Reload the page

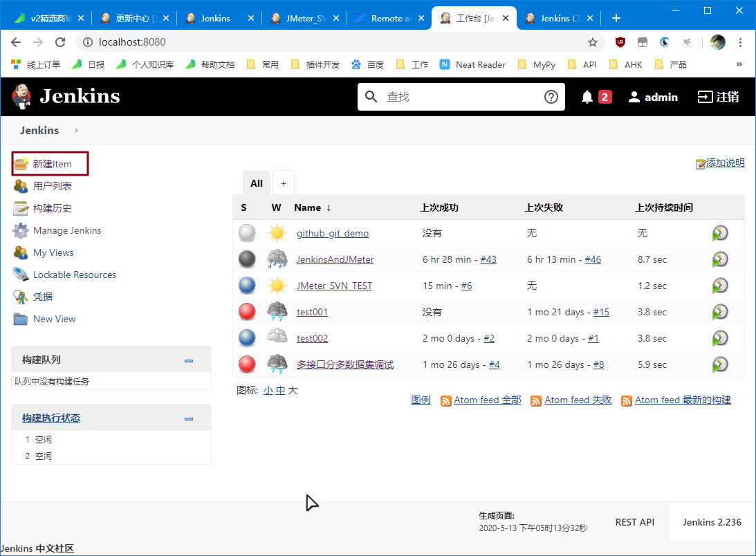click(x=60, y=42)
